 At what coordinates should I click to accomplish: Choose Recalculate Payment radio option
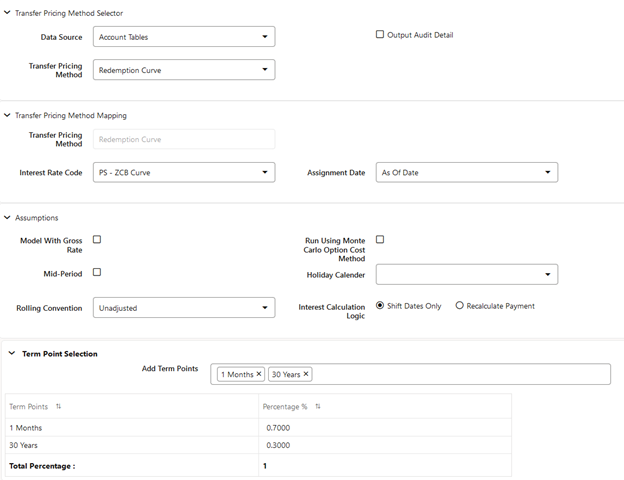point(460,306)
